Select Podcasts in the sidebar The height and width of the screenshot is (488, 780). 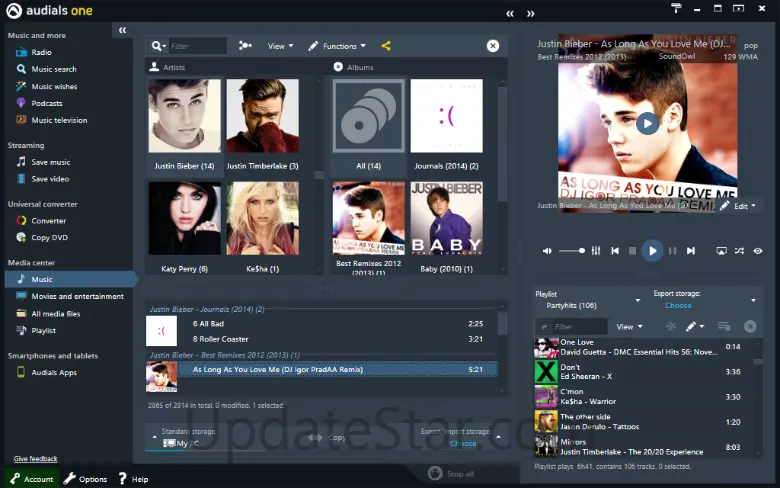46,103
